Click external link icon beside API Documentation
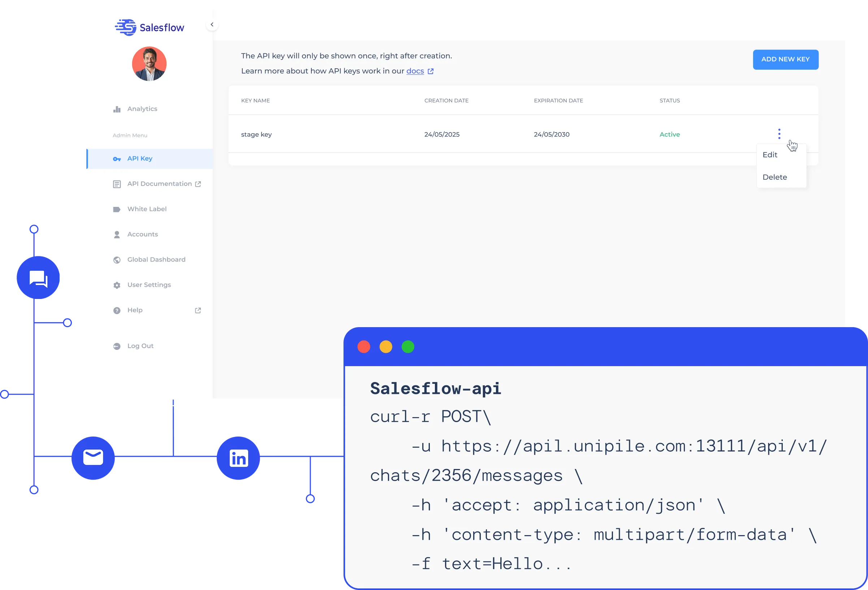The image size is (868, 590). coord(198,184)
